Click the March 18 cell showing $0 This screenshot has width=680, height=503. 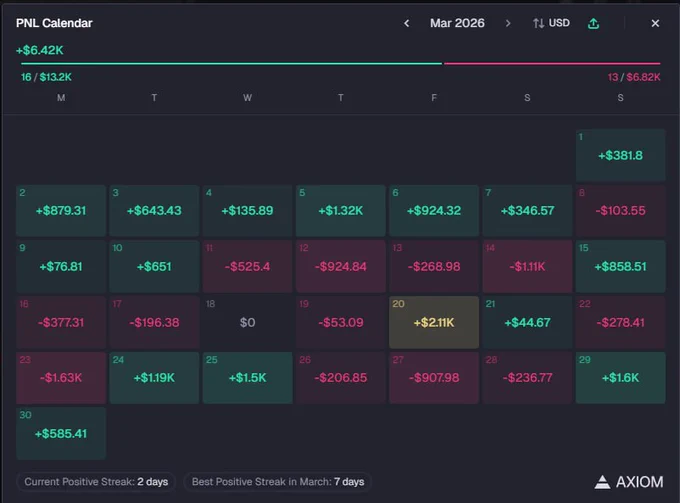coord(248,322)
